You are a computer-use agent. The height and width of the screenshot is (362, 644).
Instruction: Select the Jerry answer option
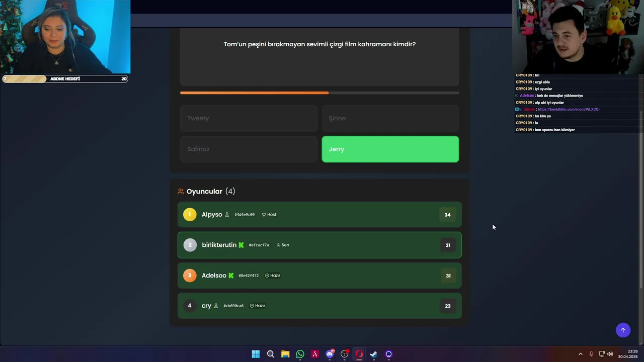coord(390,149)
